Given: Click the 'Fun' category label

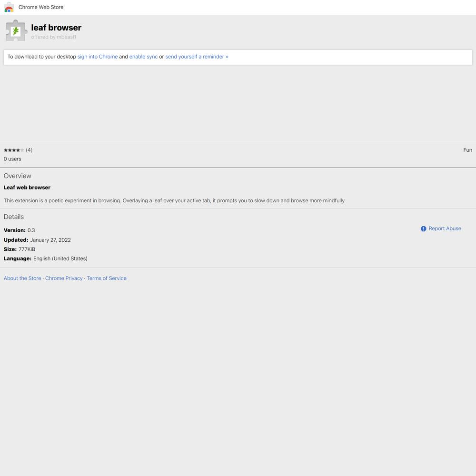Looking at the screenshot, I should [x=467, y=150].
